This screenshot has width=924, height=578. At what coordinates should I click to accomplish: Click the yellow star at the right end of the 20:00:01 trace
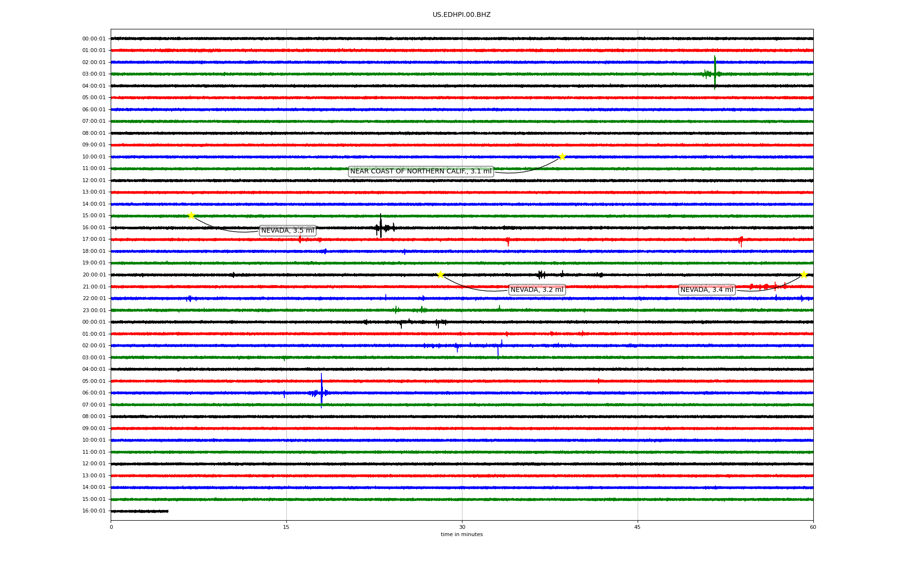(x=803, y=275)
